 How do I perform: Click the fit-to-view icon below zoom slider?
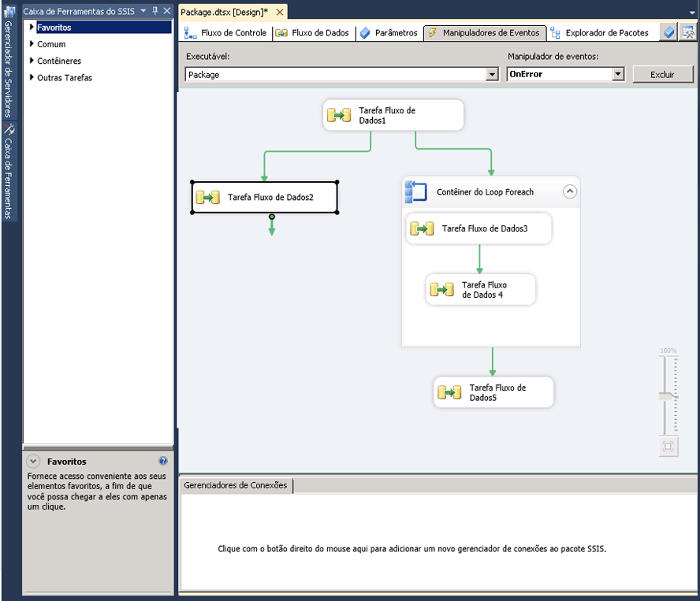[668, 447]
